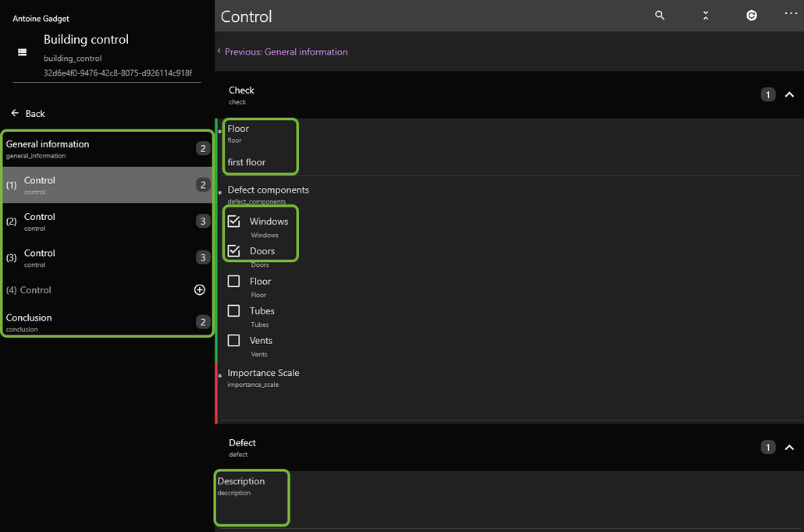Click the 'building_control' identifier text

73,59
